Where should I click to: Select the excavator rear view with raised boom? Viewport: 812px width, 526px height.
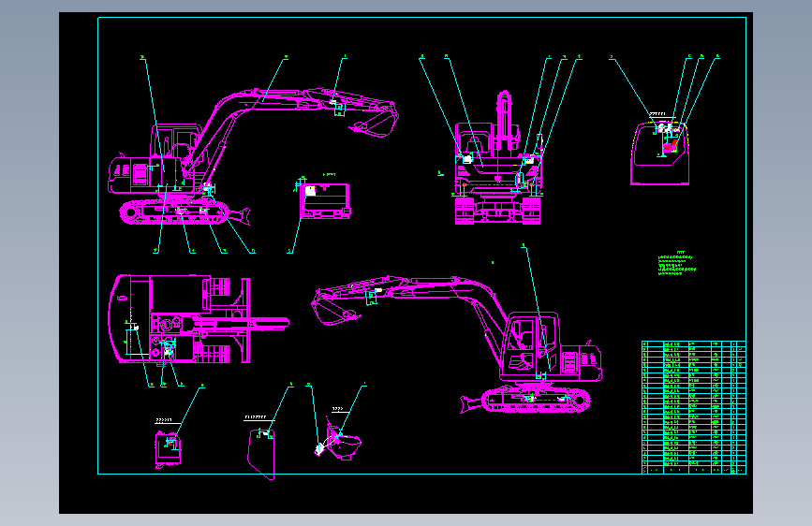[x=497, y=158]
